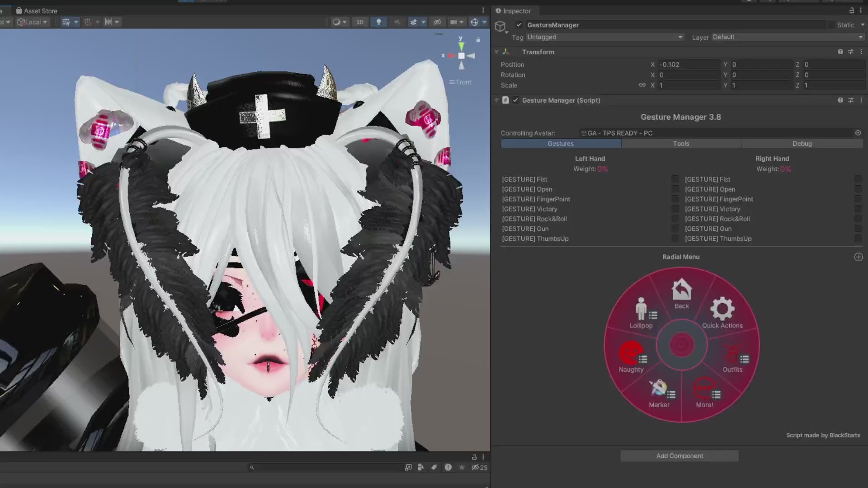Toggle scene lighting bulb icon

click(379, 22)
